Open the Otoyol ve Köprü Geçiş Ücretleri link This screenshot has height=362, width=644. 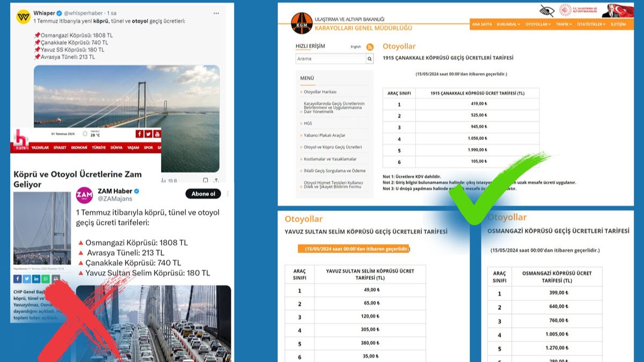(333, 147)
